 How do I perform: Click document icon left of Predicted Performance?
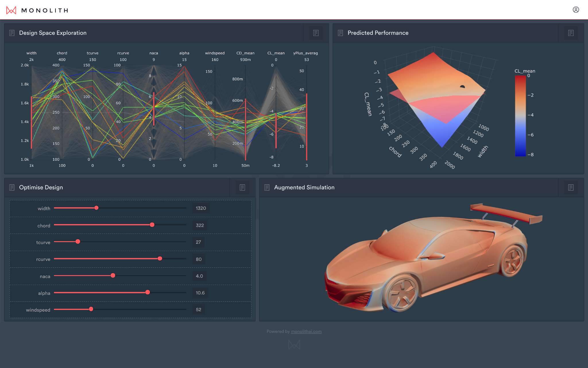[x=340, y=33]
